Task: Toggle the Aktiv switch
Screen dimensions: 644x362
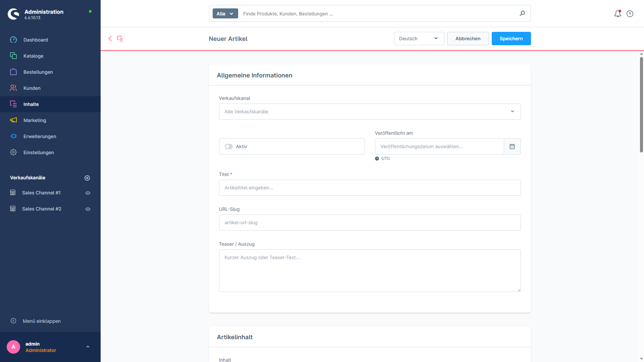Action: pos(229,146)
